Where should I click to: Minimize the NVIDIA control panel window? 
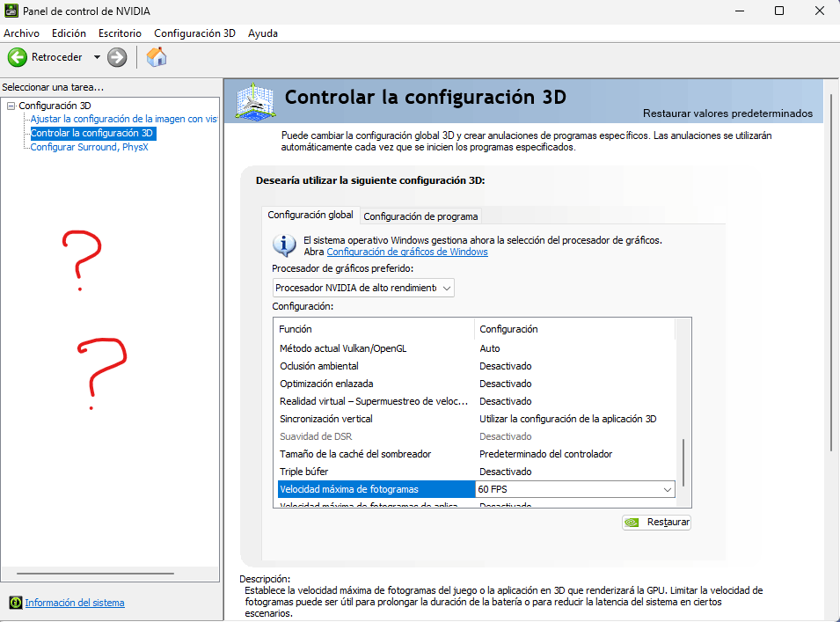(740, 11)
